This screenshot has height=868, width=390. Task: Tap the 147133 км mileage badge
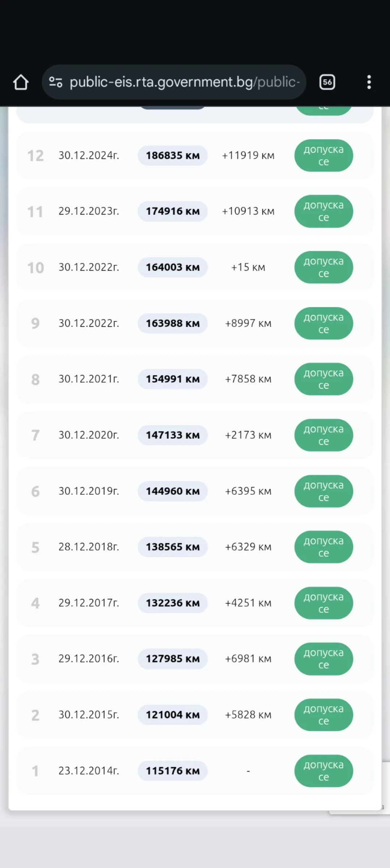(x=173, y=435)
